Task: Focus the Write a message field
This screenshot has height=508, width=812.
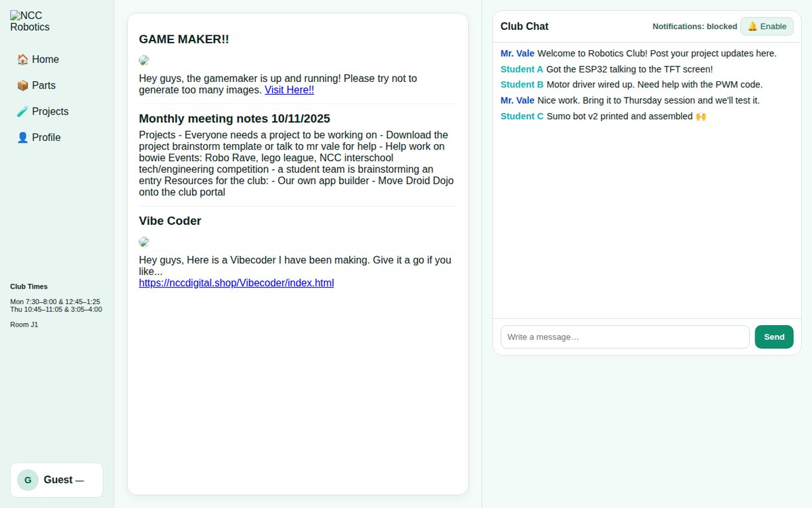Action: (x=625, y=337)
